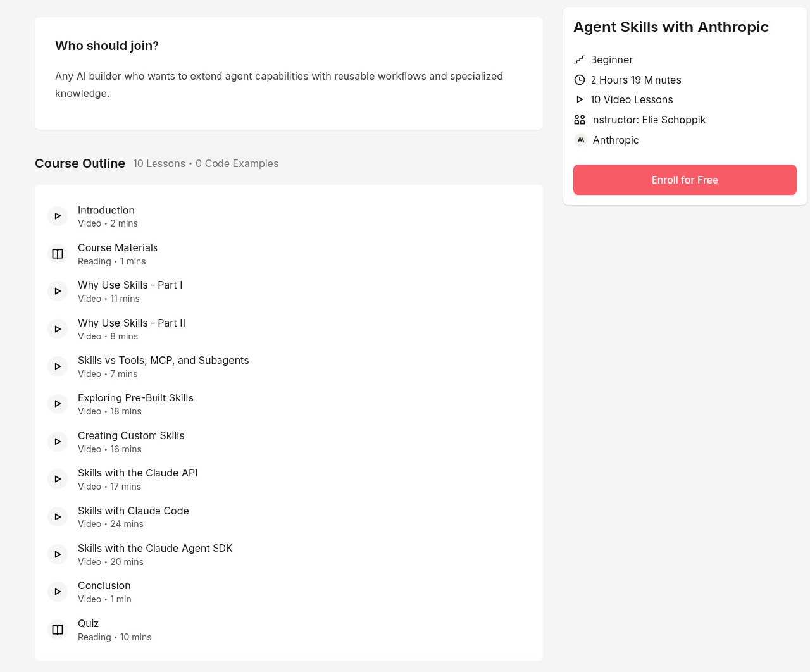
Task: Click play icon for Skills with Claude Code
Action: point(58,517)
